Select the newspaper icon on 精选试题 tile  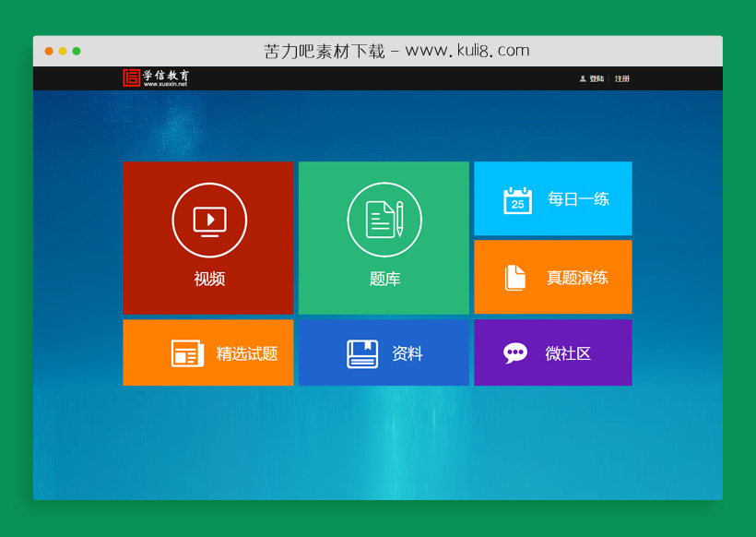[189, 352]
